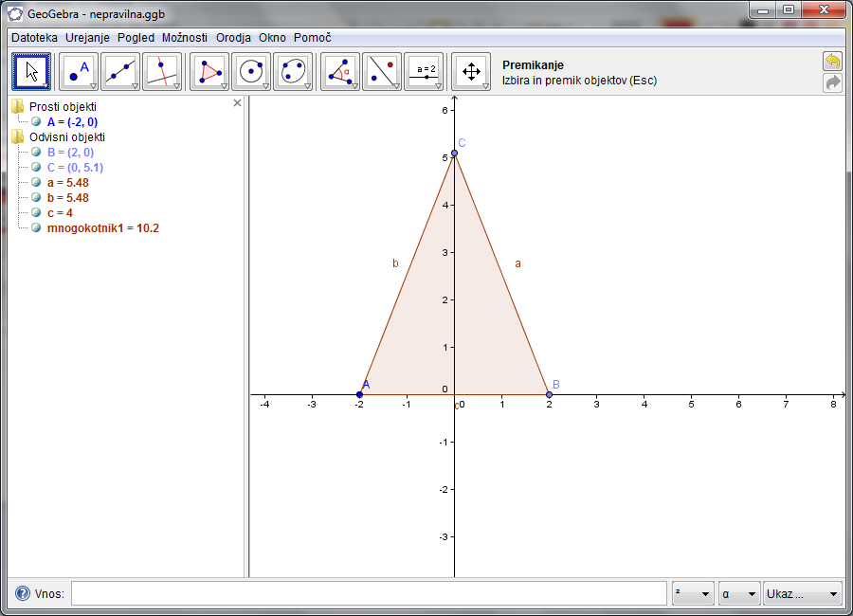Select the Move (Premikanje) arrow tool
Image resolution: width=853 pixels, height=616 pixels.
tap(31, 71)
